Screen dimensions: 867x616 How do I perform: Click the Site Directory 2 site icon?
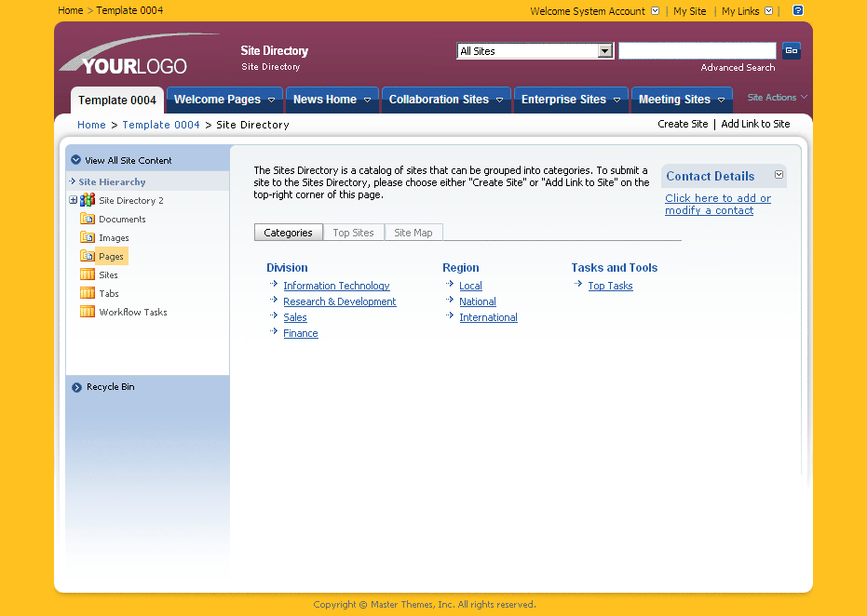pyautogui.click(x=86, y=199)
